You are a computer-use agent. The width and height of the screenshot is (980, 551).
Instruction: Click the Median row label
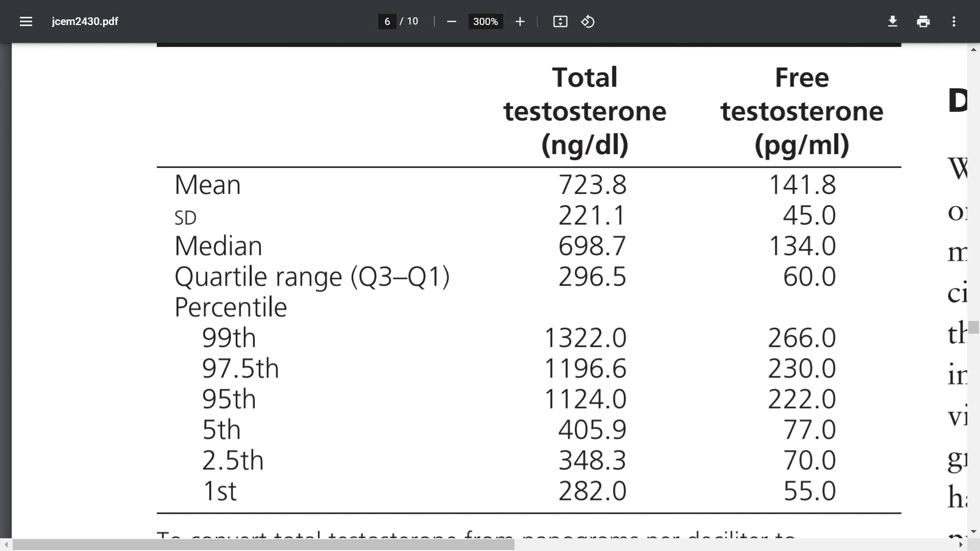(218, 246)
